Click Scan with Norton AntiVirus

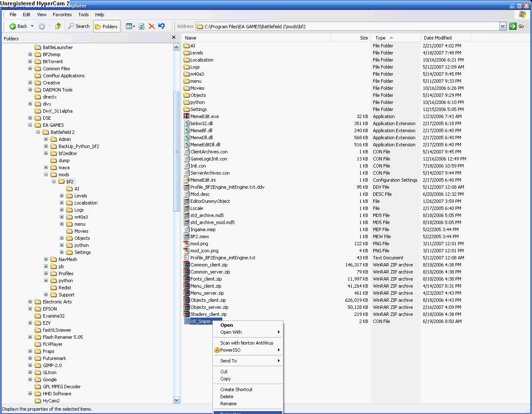pos(248,343)
